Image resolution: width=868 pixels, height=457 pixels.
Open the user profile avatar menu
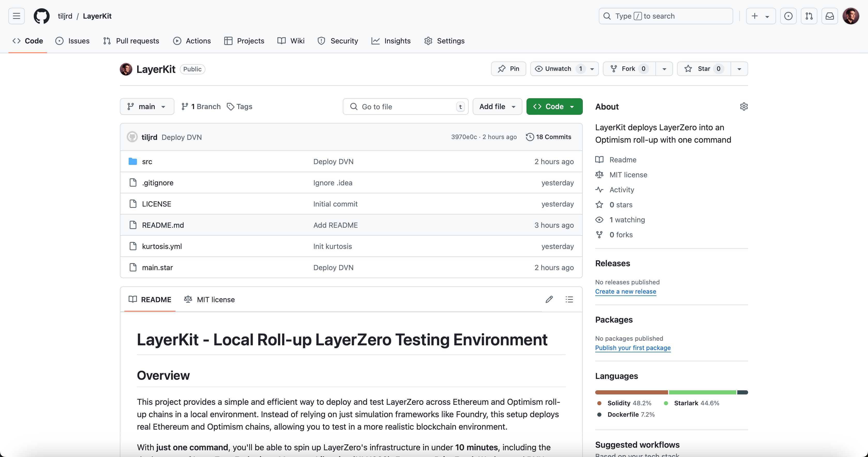(851, 16)
